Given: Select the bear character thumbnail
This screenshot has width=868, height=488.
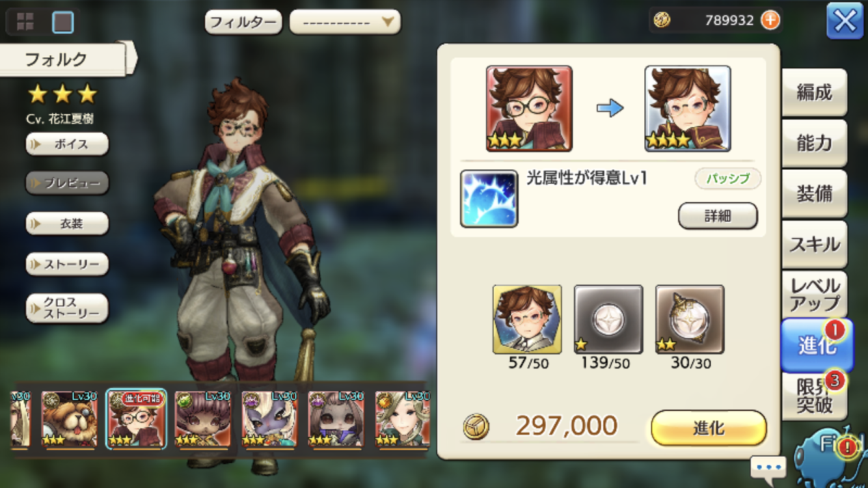Looking at the screenshot, I should tap(70, 418).
